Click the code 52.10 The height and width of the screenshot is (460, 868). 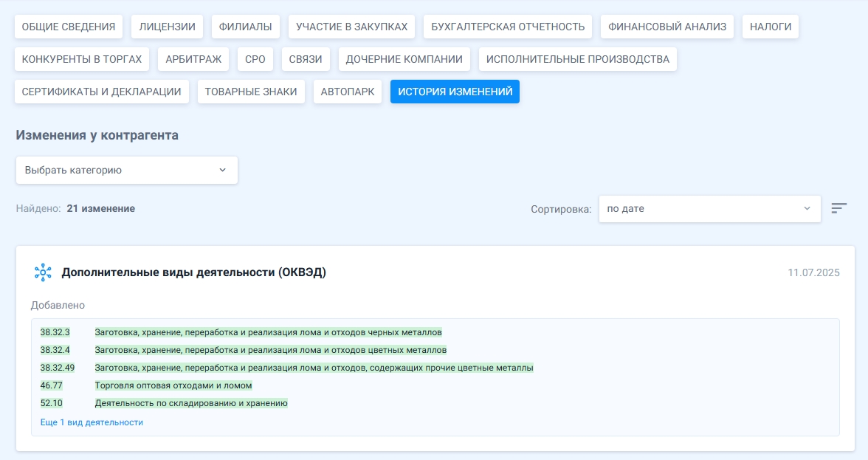tap(51, 403)
